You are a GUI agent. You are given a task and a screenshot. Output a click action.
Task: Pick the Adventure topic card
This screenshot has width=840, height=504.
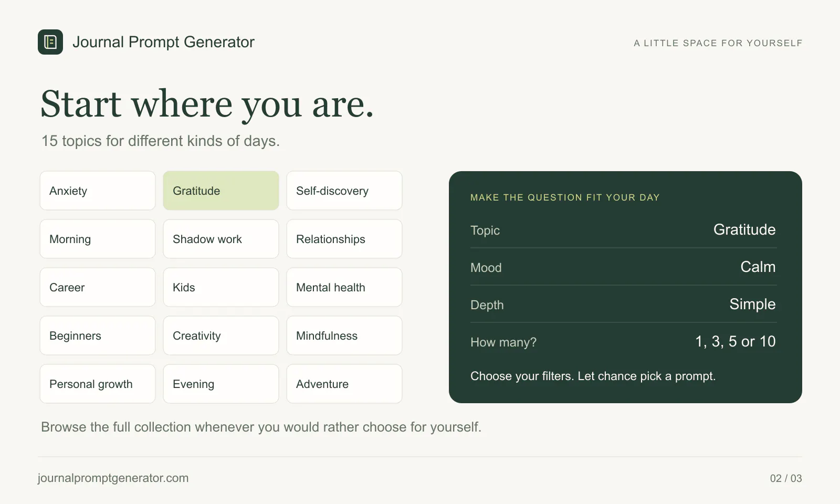pos(344,384)
